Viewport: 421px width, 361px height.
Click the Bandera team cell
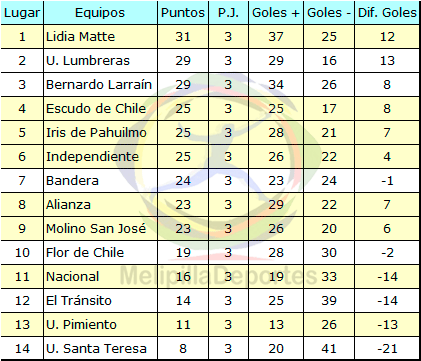click(x=100, y=181)
